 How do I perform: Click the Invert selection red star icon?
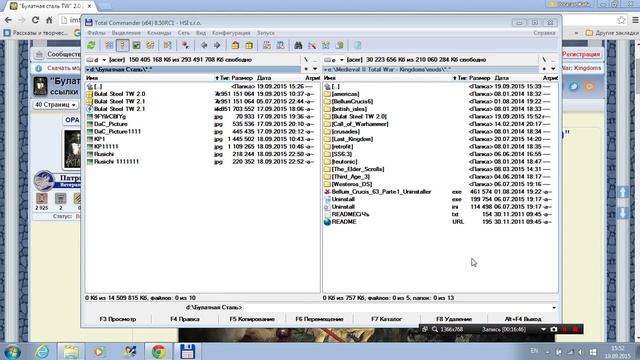pyautogui.click(x=185, y=45)
